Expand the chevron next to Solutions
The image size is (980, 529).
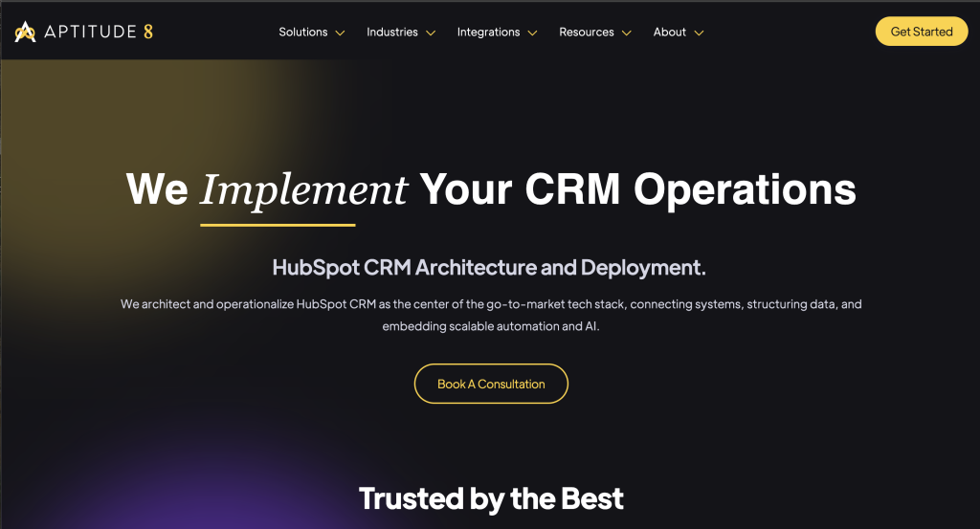click(340, 33)
